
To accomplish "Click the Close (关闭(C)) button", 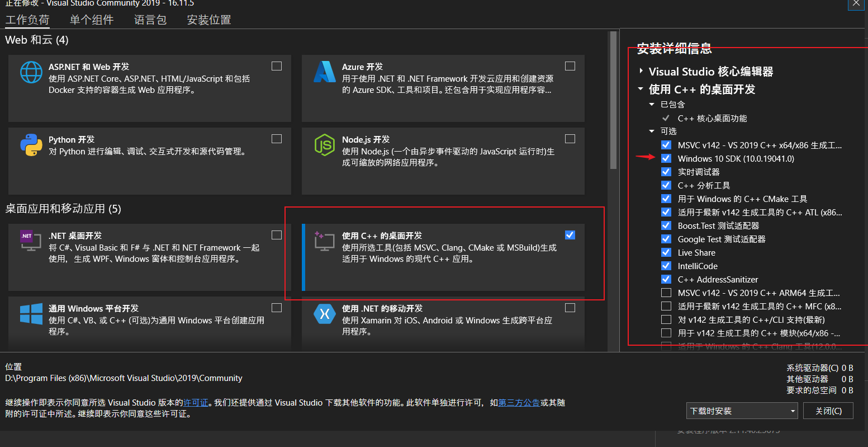I will click(x=828, y=411).
